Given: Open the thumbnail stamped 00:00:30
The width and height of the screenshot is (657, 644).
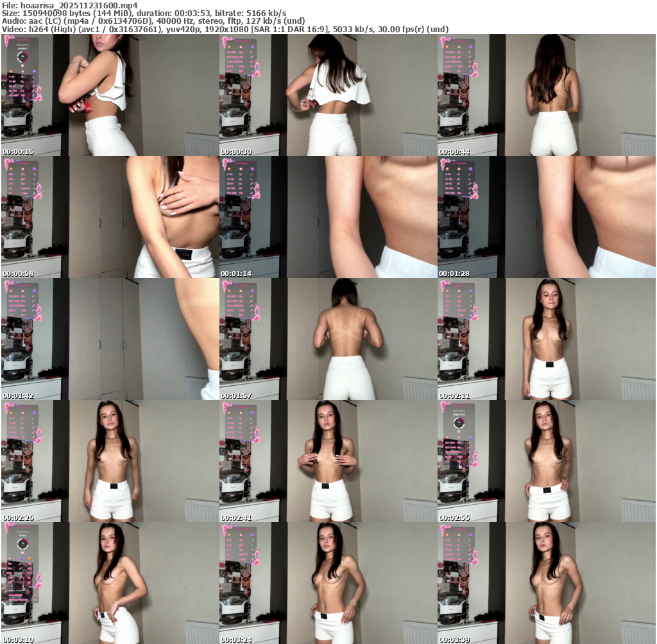Looking at the screenshot, I should coord(328,95).
